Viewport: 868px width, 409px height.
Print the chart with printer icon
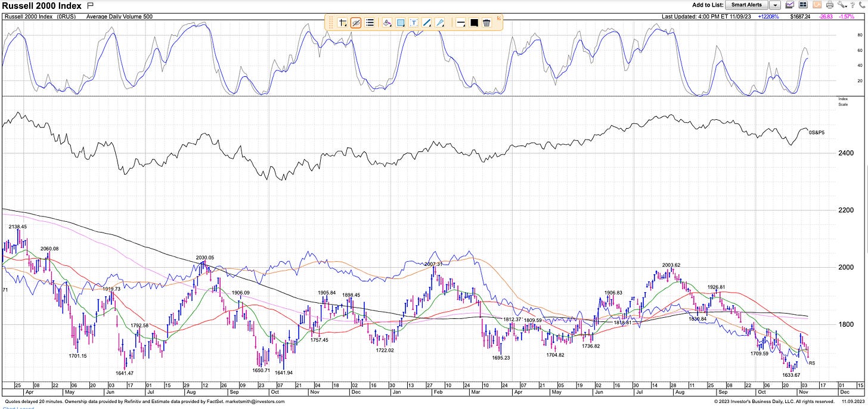(830, 5)
